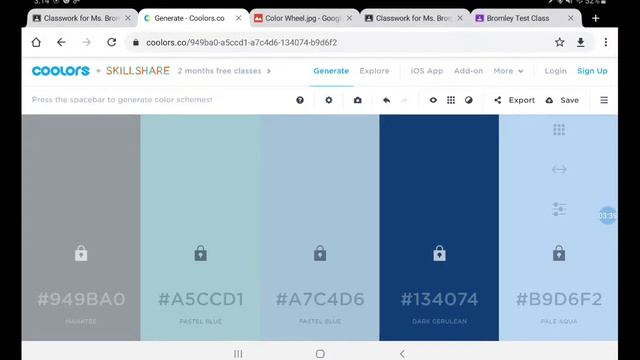This screenshot has height=360, width=640.
Task: Tap Android back button
Action: point(402,353)
